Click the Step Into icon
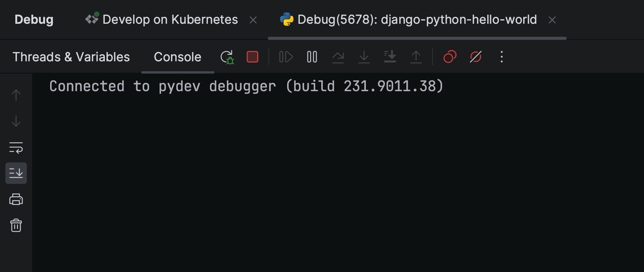Screen dimensions: 644x272 pyautogui.click(x=364, y=57)
